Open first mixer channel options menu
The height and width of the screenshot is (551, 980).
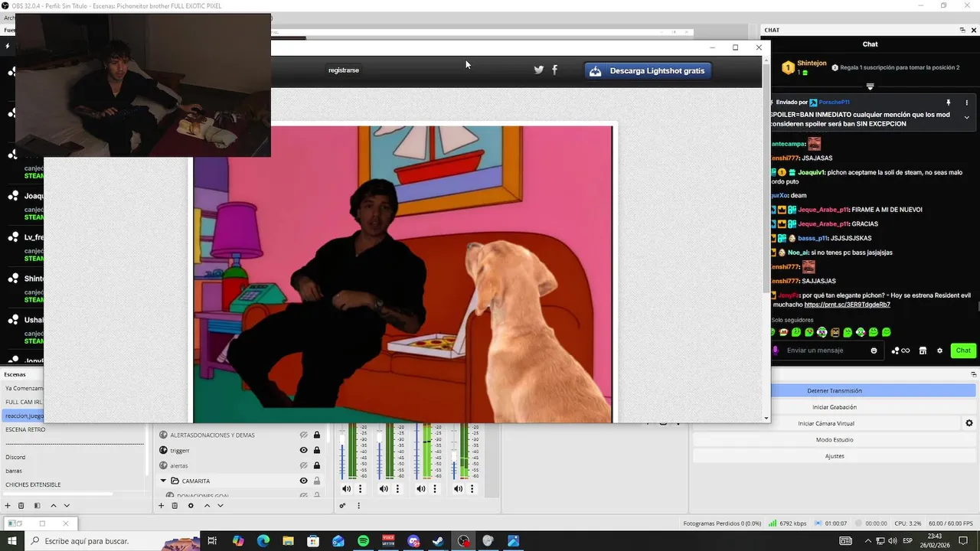pos(360,488)
